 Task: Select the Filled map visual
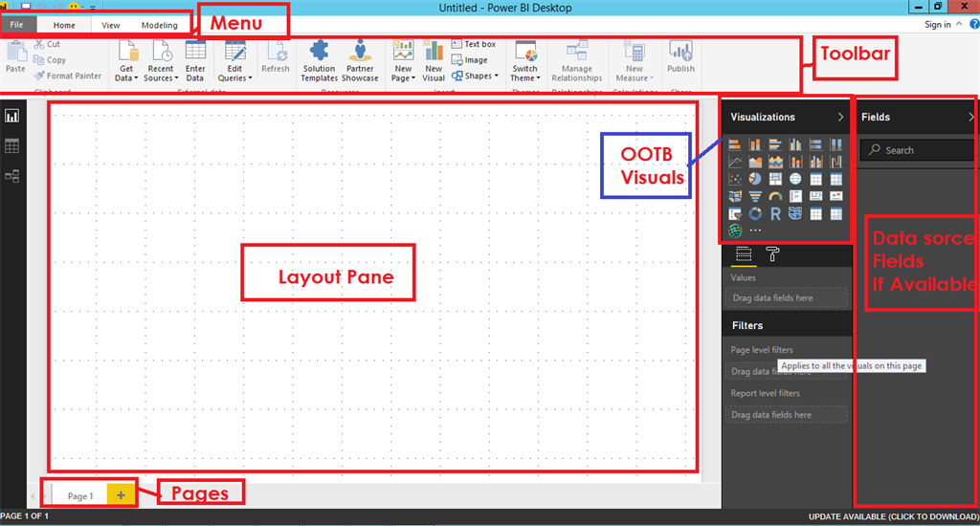click(735, 197)
